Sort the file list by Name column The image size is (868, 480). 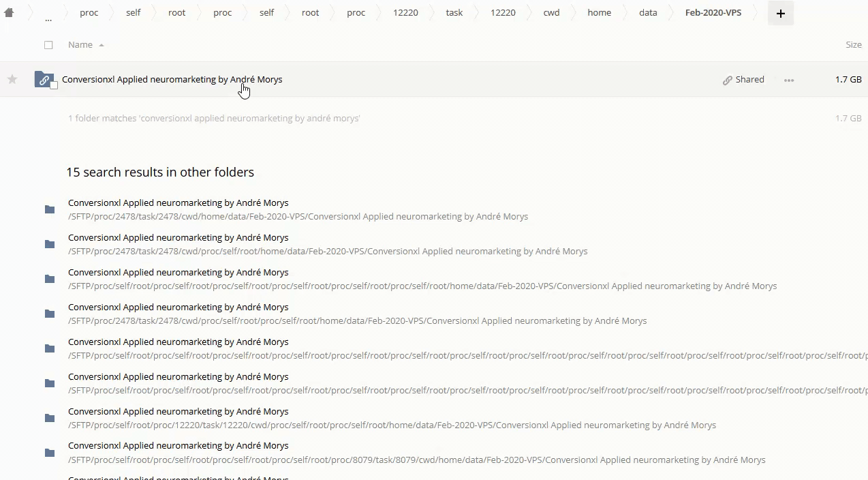(80, 45)
